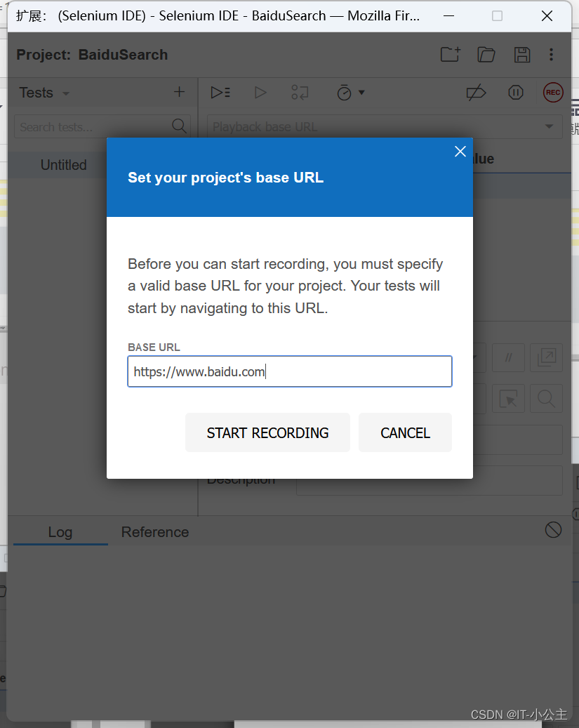Click the step over command icon

pos(300,93)
